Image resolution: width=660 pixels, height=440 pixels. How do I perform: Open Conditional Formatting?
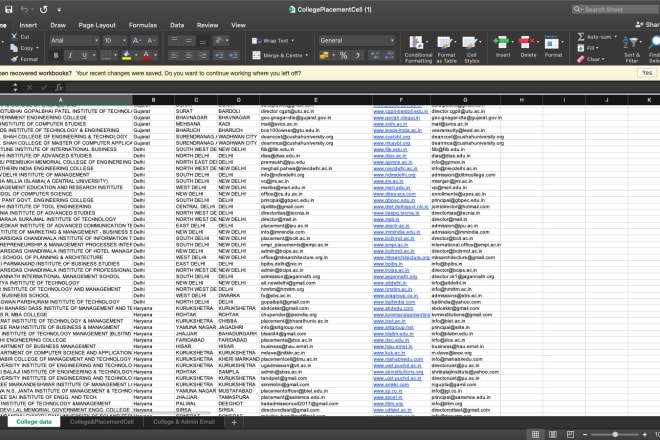click(x=418, y=49)
